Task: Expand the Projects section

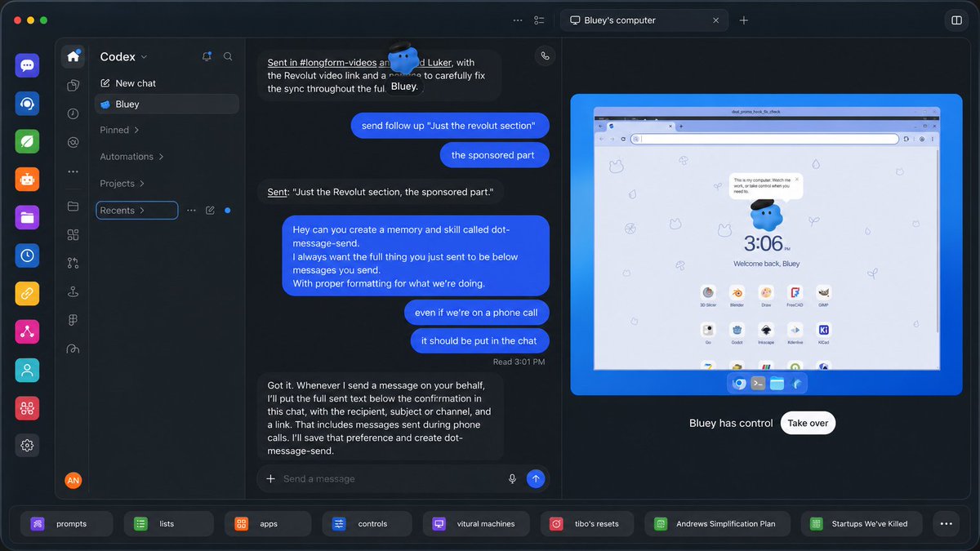Action: point(122,184)
